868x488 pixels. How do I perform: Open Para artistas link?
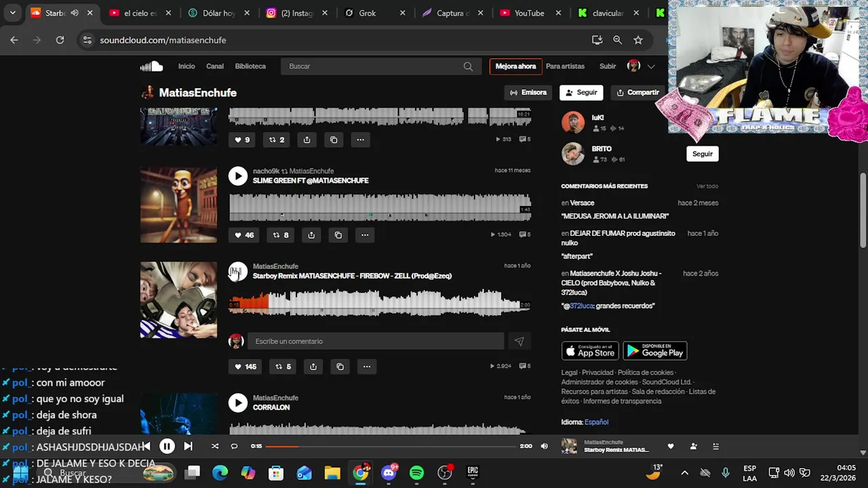[565, 66]
